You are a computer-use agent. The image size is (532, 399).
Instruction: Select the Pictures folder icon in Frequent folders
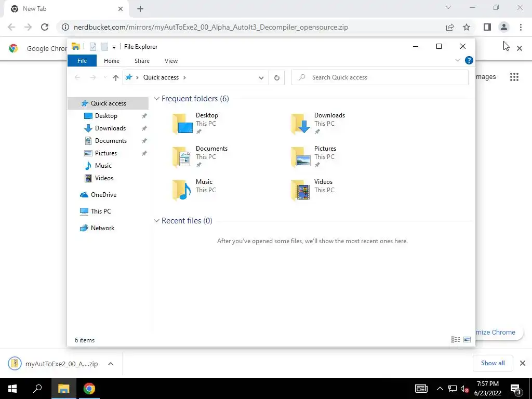(301, 157)
